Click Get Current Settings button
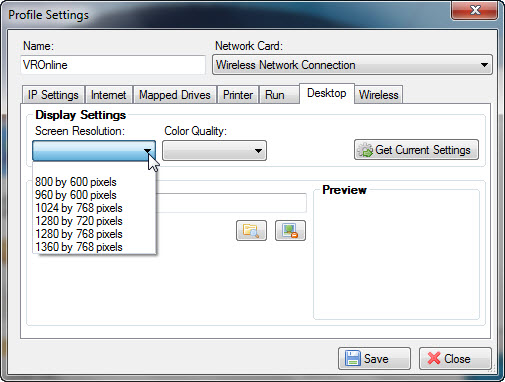505x382 pixels. 416,150
